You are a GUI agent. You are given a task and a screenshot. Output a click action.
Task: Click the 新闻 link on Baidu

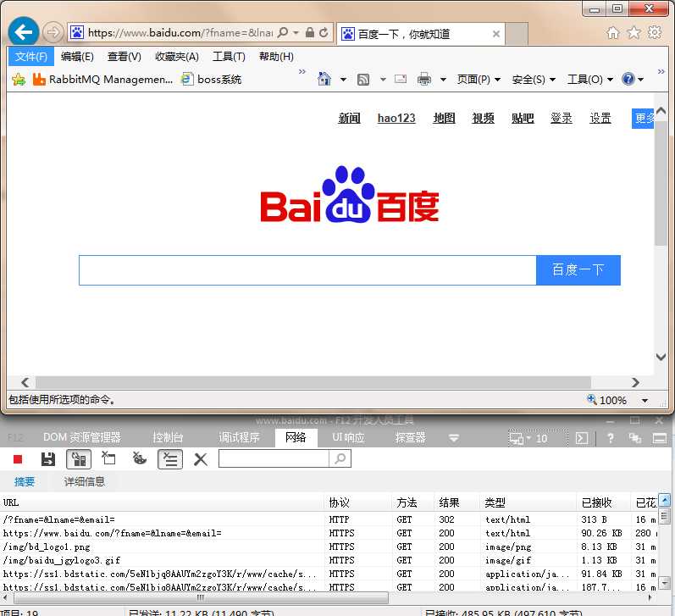pyautogui.click(x=349, y=118)
